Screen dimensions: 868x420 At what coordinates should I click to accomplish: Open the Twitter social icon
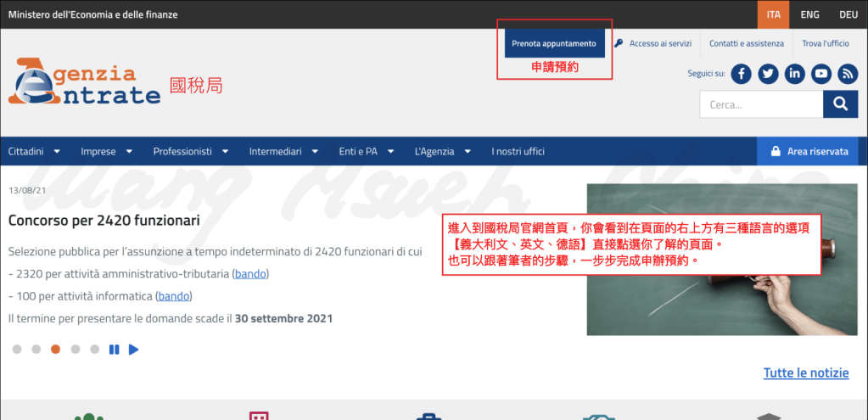pos(768,74)
